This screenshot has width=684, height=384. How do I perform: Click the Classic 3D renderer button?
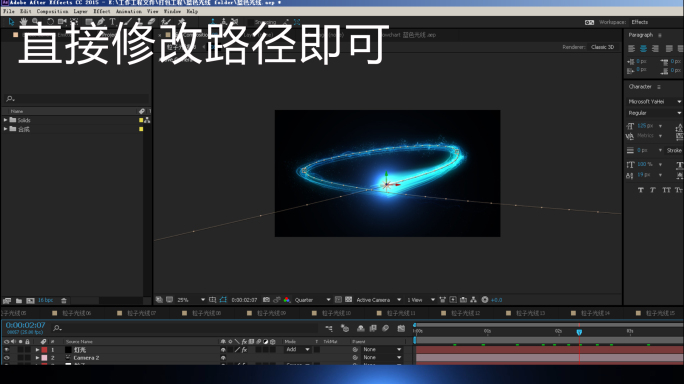602,47
